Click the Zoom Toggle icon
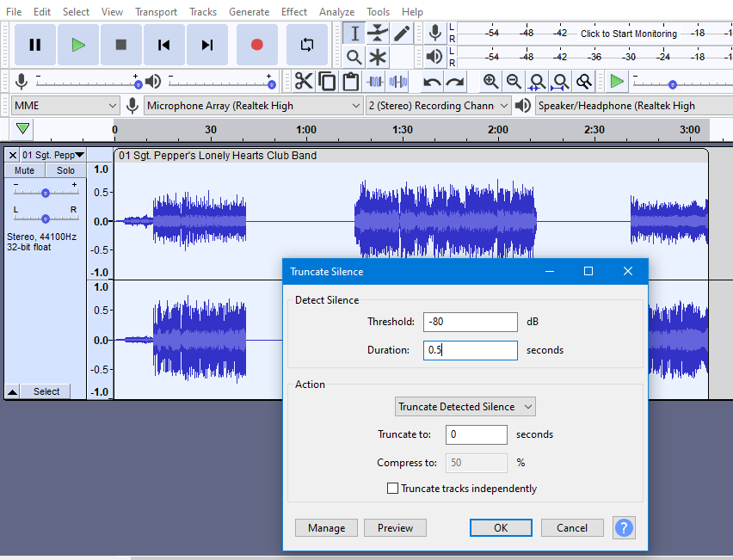 [584, 82]
